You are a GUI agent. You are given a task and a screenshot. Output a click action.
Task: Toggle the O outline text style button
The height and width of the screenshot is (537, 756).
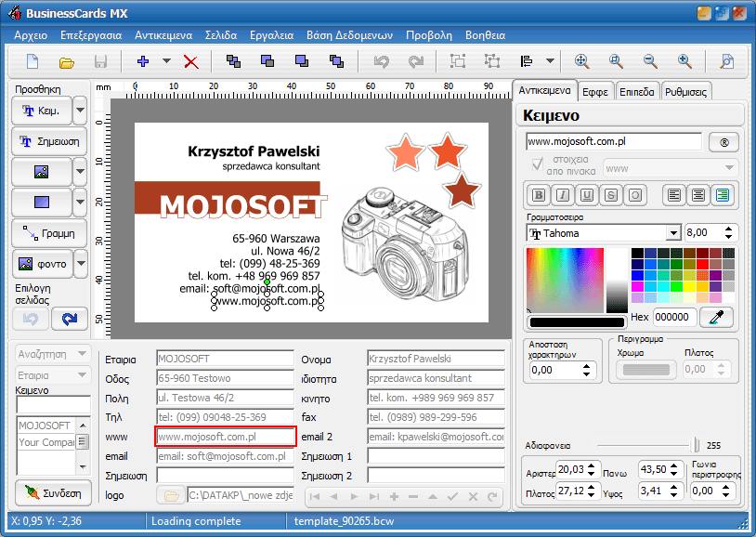tap(635, 195)
